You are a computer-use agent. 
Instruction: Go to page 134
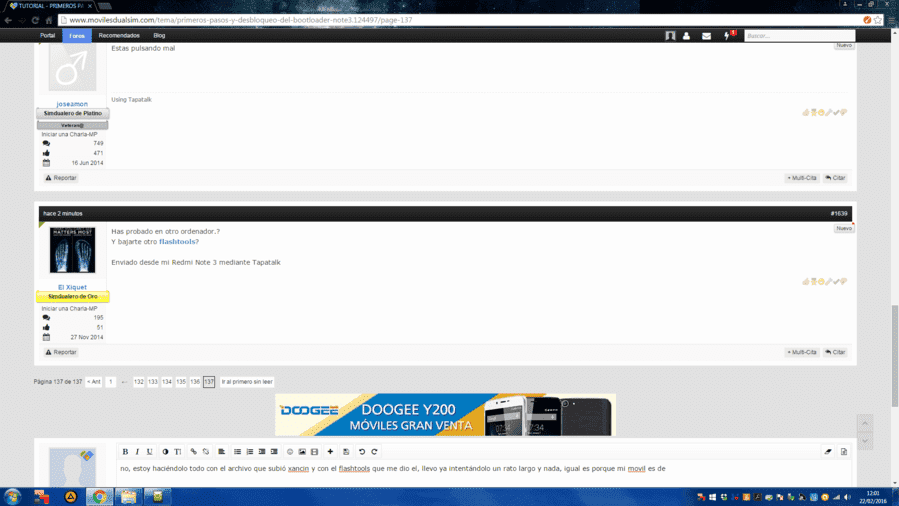coord(167,382)
